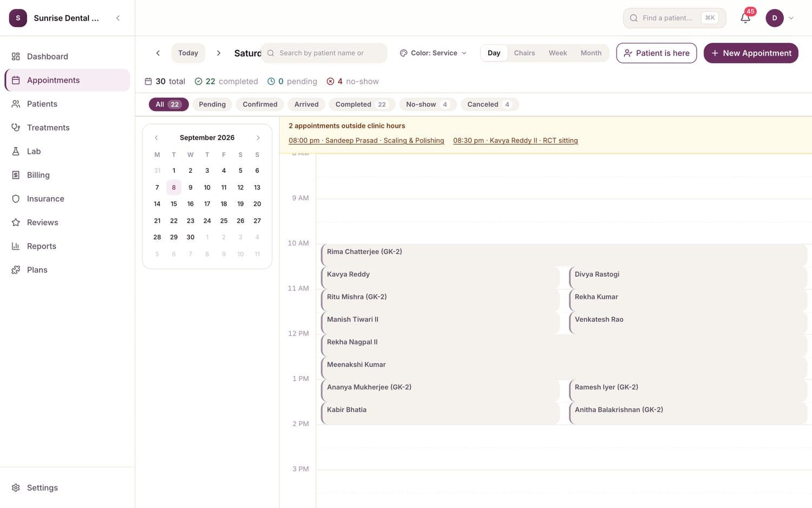The image size is (812, 508).
Task: Open Reviews in the sidebar
Action: point(67,223)
